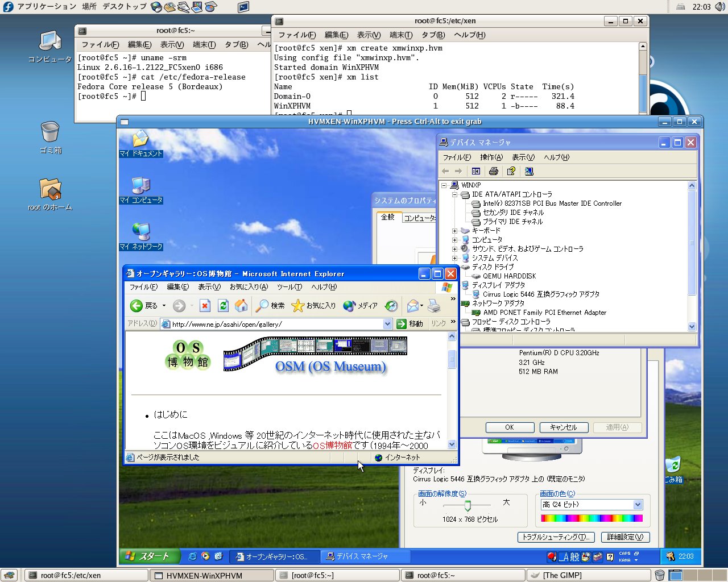Click the Go (移動) button in IE
The width and height of the screenshot is (728, 582).
click(410, 323)
